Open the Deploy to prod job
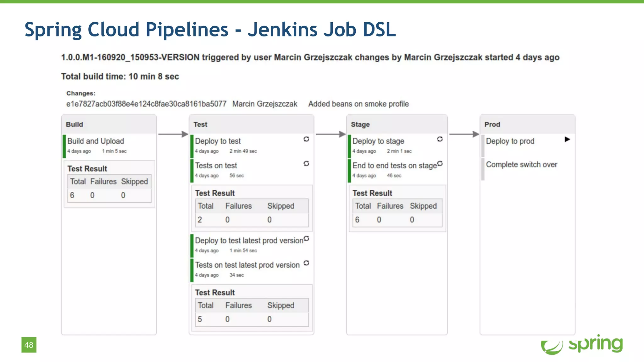644x362 pixels. 510,141
